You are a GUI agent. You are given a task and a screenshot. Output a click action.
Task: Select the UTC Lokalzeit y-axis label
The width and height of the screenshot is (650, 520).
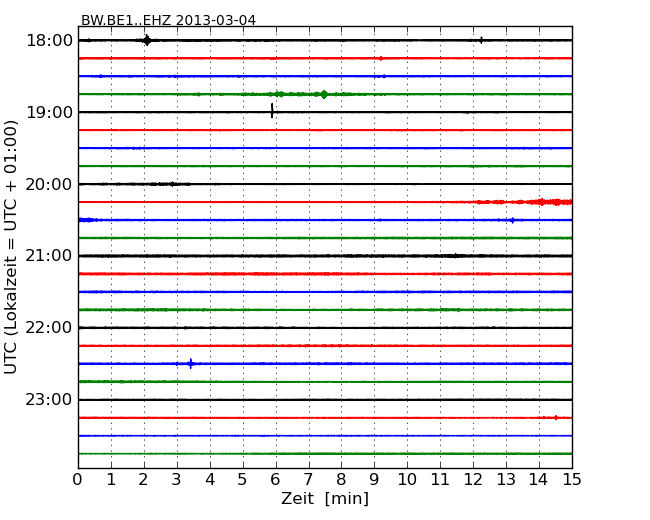pyautogui.click(x=11, y=247)
